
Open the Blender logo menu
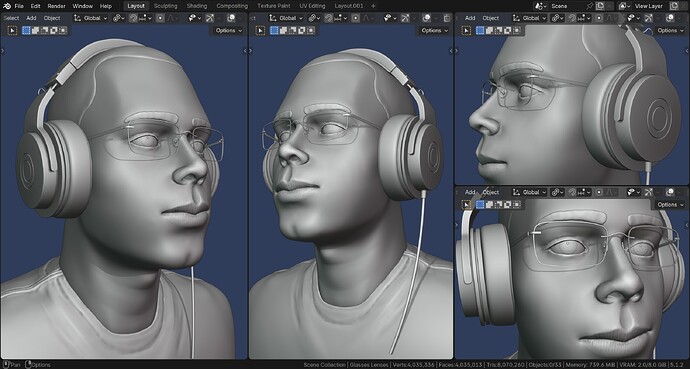(x=6, y=6)
